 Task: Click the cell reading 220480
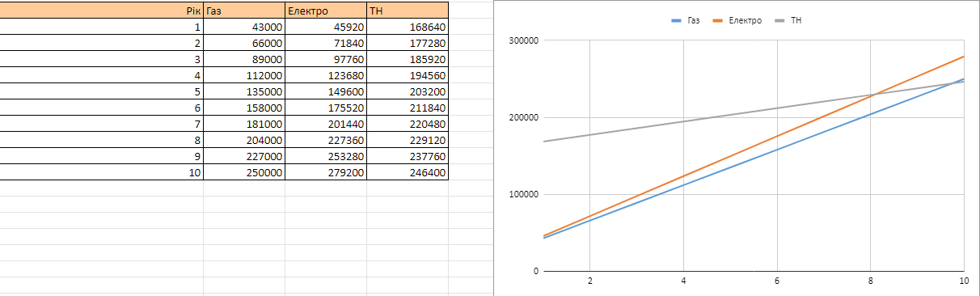408,124
